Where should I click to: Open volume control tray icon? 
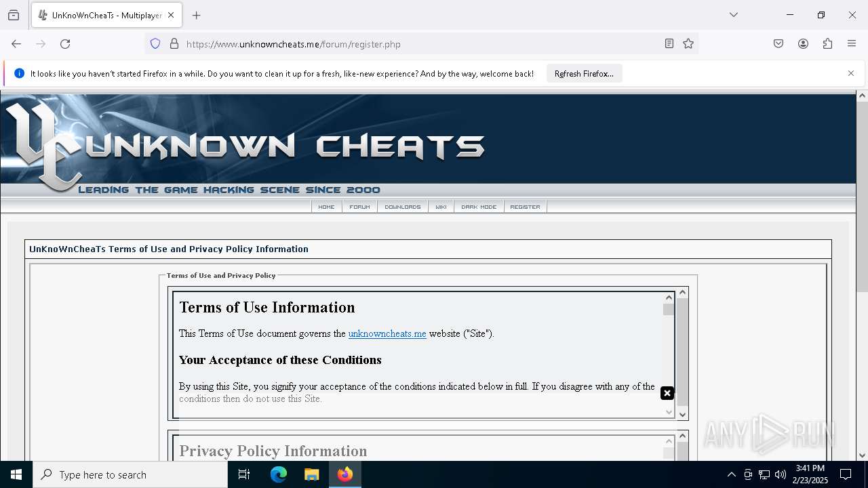click(x=781, y=474)
